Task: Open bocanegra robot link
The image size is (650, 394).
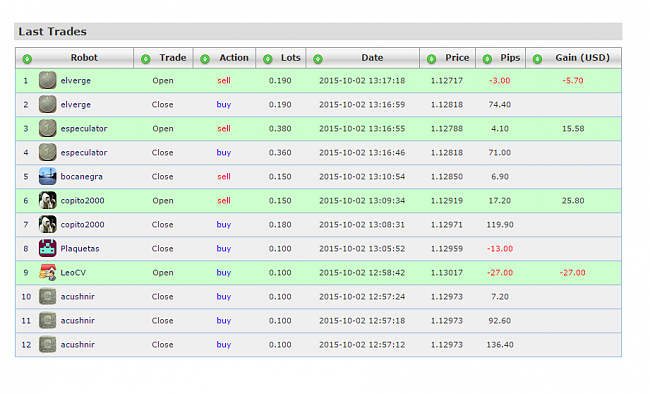Action: click(x=82, y=177)
